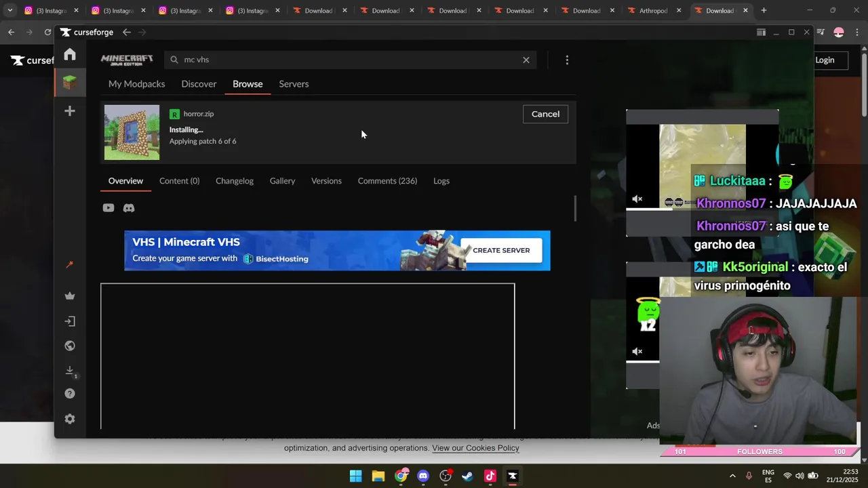Click the horror.zip modpack name

pyautogui.click(x=198, y=114)
